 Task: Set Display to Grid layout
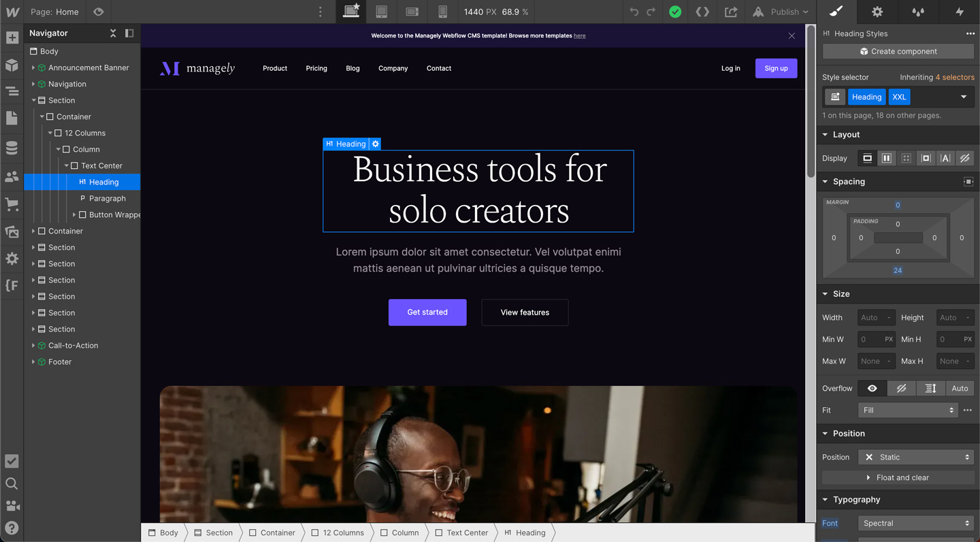[x=906, y=158]
